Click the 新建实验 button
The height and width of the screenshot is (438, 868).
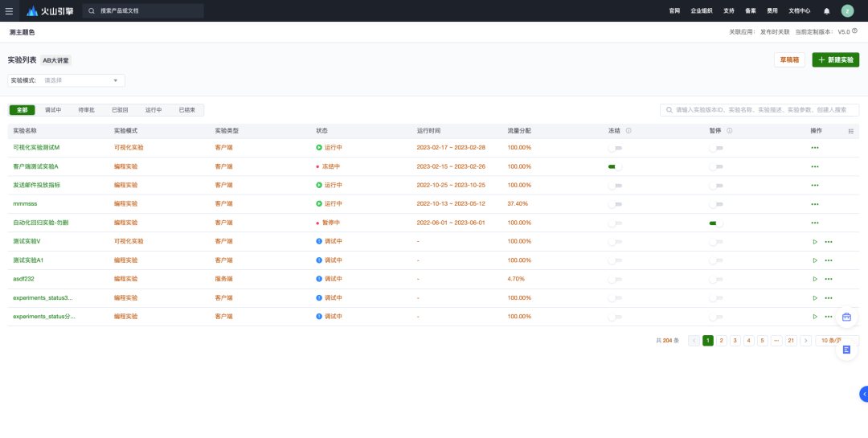[835, 60]
